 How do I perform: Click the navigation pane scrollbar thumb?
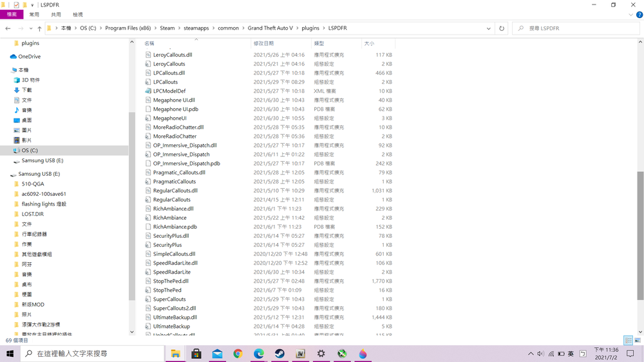tap(132, 206)
